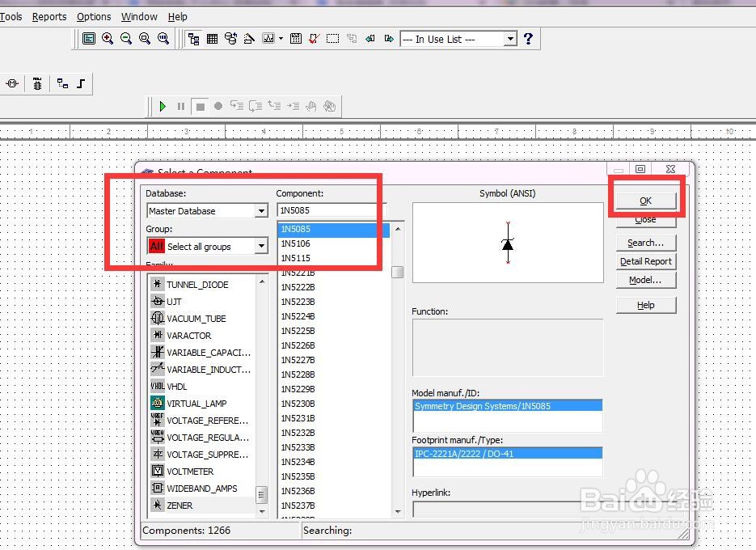Click component list scrollbar down arrow
Viewport: 756px width, 550px height.
pyautogui.click(x=398, y=512)
